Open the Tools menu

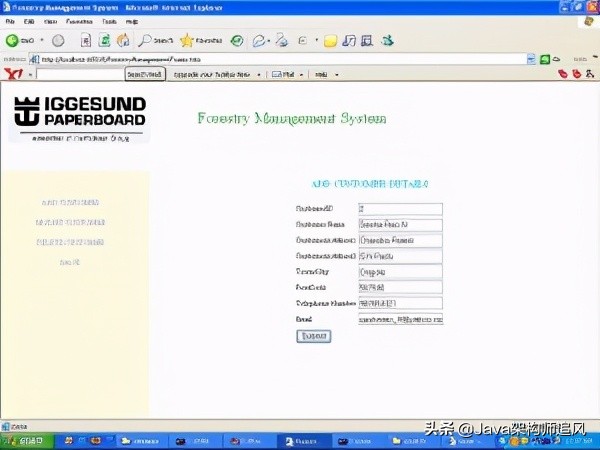click(x=109, y=21)
